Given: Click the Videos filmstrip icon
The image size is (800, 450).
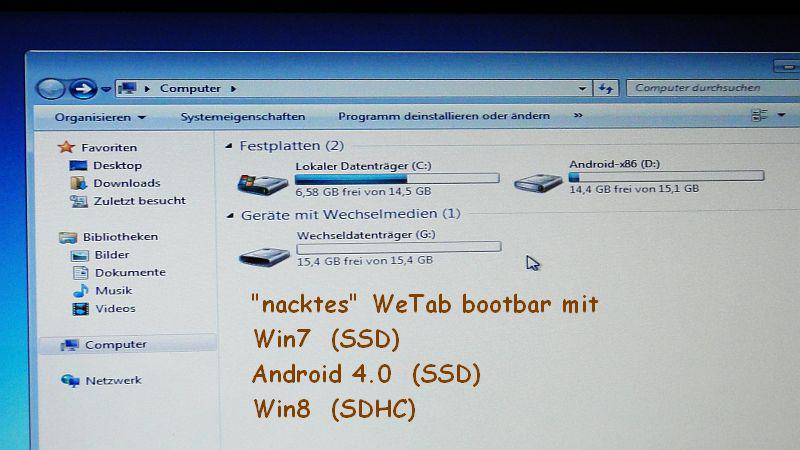Looking at the screenshot, I should [81, 309].
